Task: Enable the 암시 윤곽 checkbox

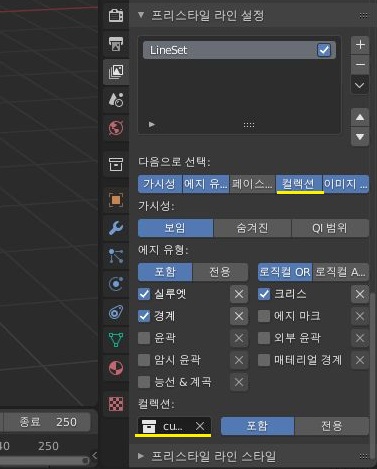Action: click(x=144, y=360)
